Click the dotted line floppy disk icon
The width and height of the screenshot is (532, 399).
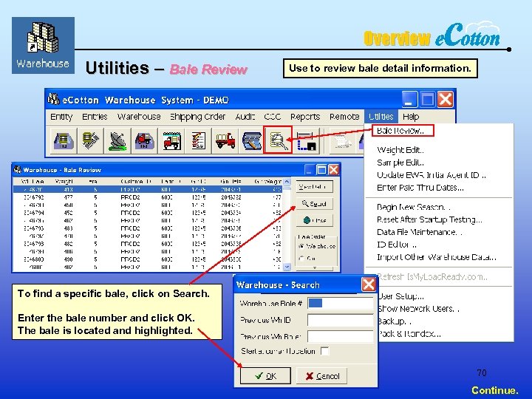(306, 140)
